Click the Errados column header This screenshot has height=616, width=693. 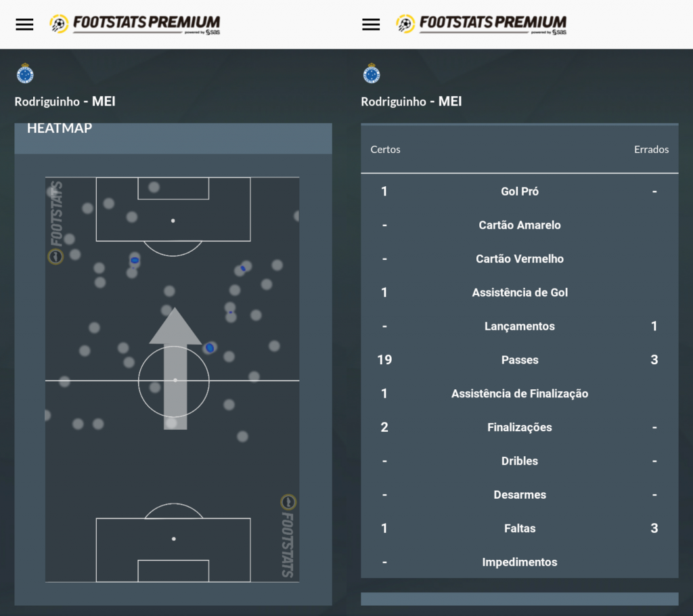[652, 150]
